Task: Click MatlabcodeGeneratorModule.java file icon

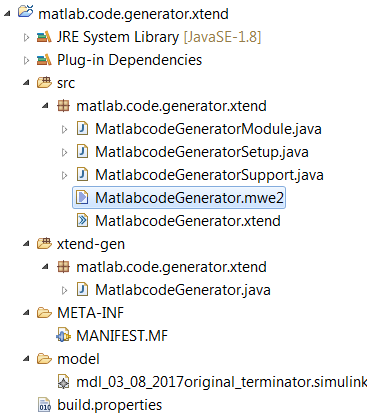Action: pyautogui.click(x=83, y=129)
